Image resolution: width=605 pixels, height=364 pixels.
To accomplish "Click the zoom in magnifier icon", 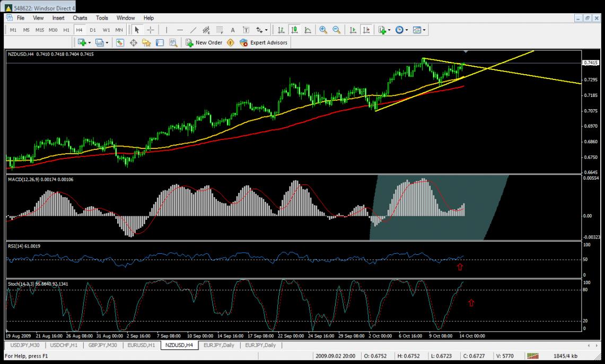I will click(323, 30).
